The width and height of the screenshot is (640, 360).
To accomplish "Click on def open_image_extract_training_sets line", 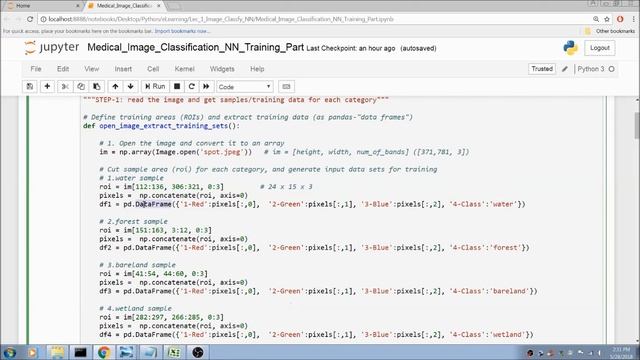I will (162, 126).
